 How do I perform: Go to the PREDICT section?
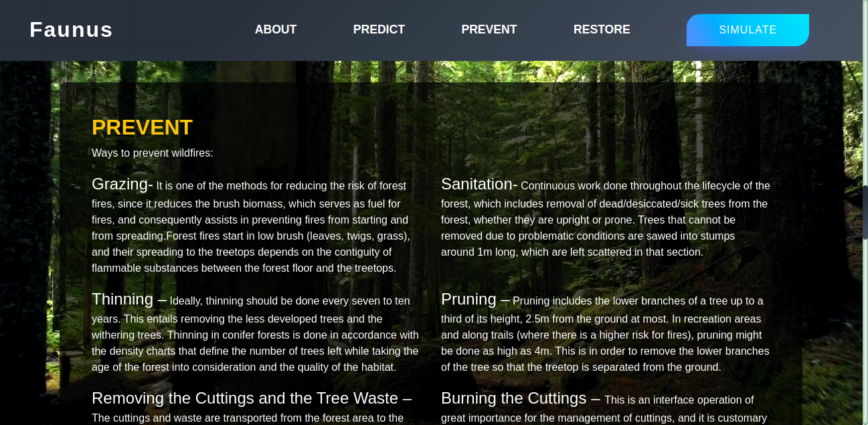[379, 29]
